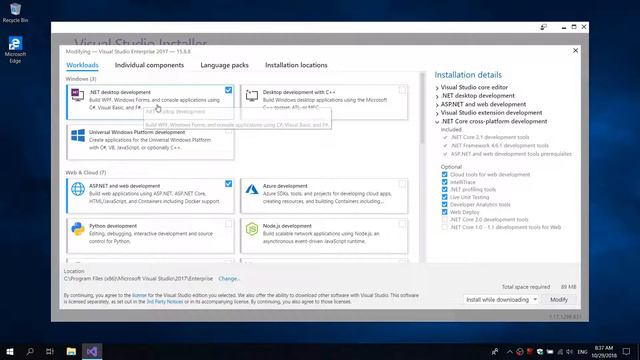Uncheck ASP.NET and web development workload
Viewport: 640px width, 360px height.
click(229, 184)
